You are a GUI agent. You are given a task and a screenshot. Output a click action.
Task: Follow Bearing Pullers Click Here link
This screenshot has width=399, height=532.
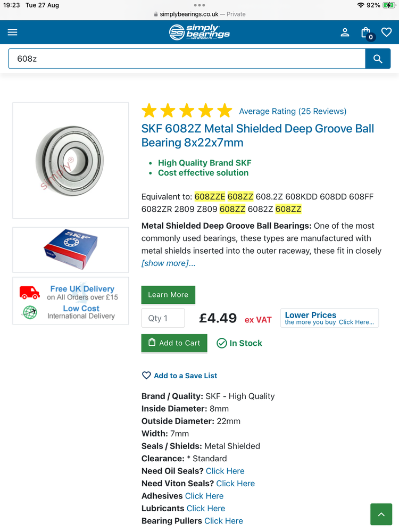pos(223,521)
